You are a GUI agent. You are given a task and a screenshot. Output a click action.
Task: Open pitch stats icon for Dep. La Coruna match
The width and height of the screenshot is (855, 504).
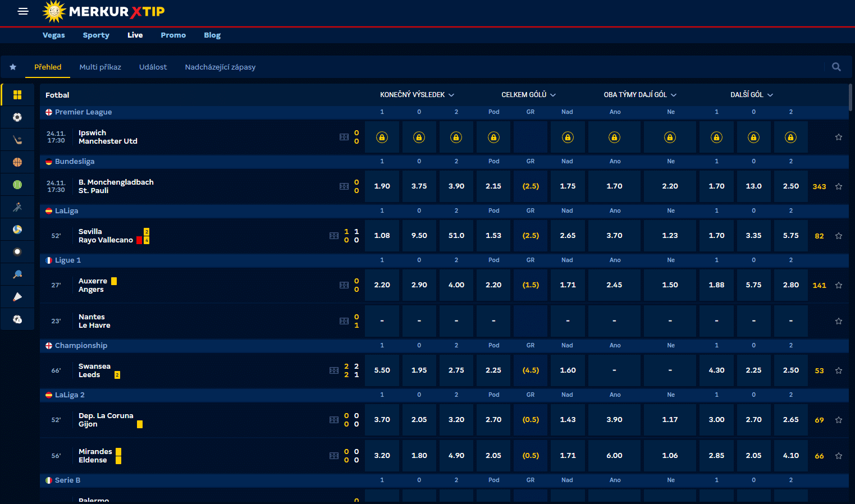click(x=334, y=420)
